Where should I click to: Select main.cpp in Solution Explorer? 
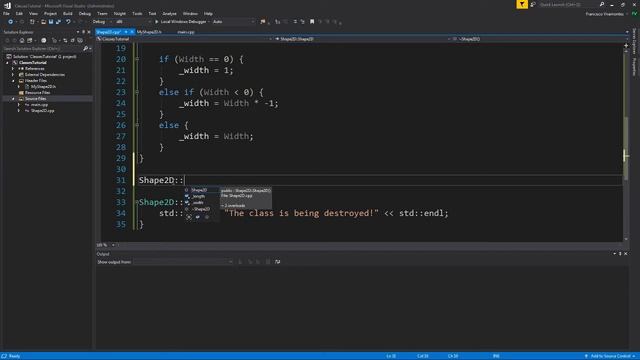(39, 105)
